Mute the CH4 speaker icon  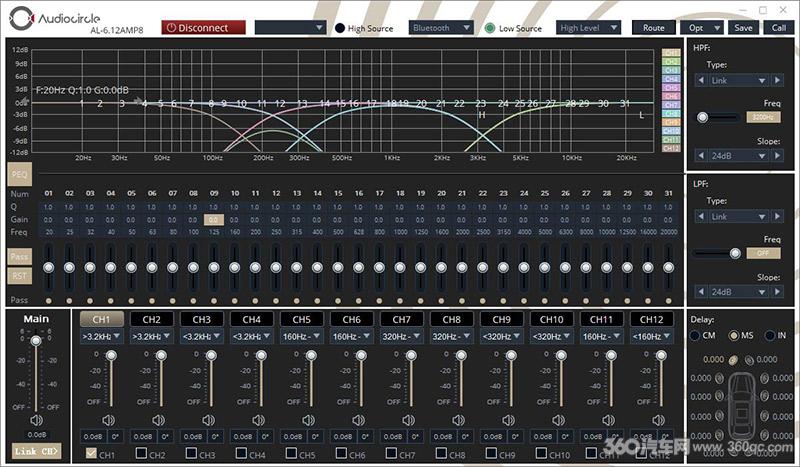click(258, 420)
